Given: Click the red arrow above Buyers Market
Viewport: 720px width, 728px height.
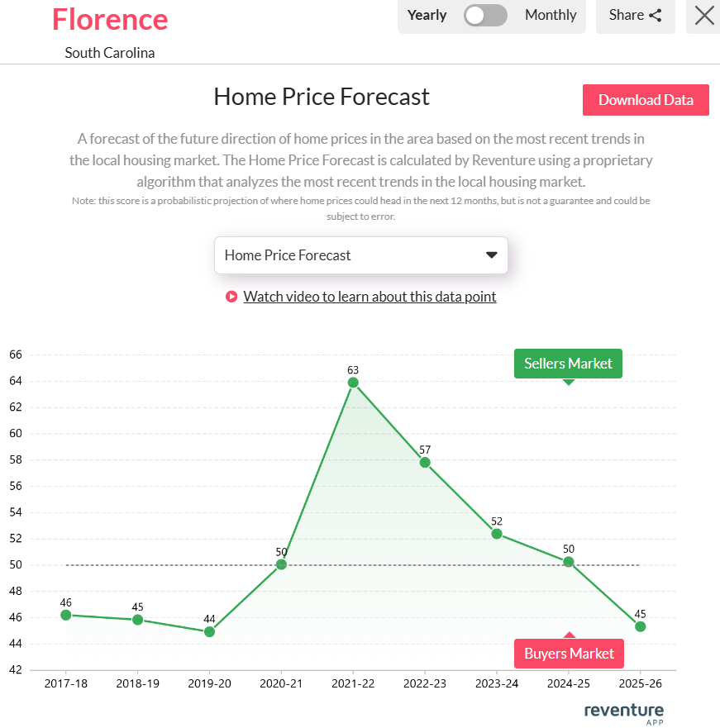Looking at the screenshot, I should [569, 635].
